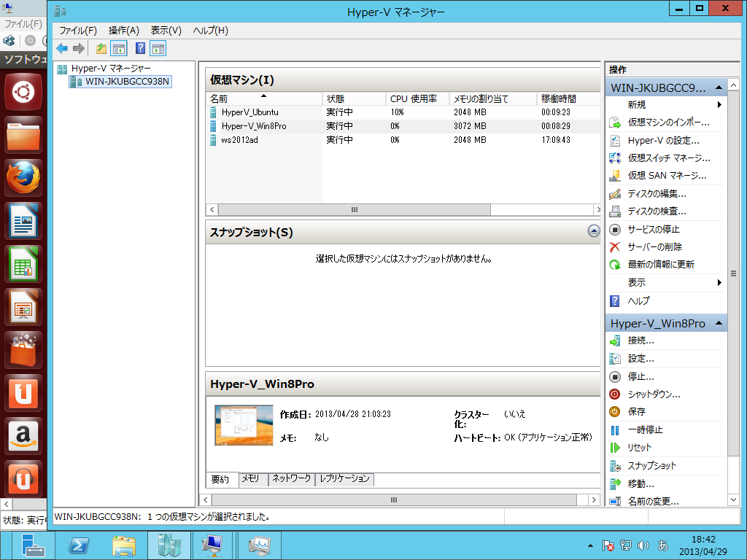Switch to the レプリケーション tab
Image resolution: width=747 pixels, height=560 pixels.
click(344, 479)
